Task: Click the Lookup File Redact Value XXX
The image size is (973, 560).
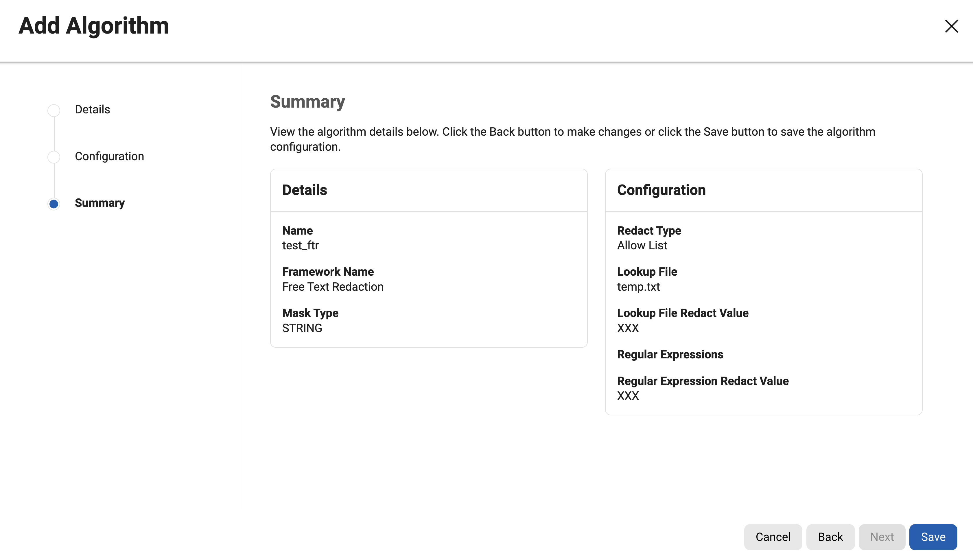Action: tap(628, 328)
